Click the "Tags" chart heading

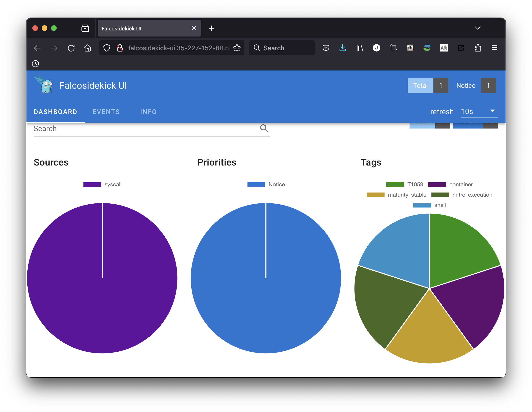point(371,162)
